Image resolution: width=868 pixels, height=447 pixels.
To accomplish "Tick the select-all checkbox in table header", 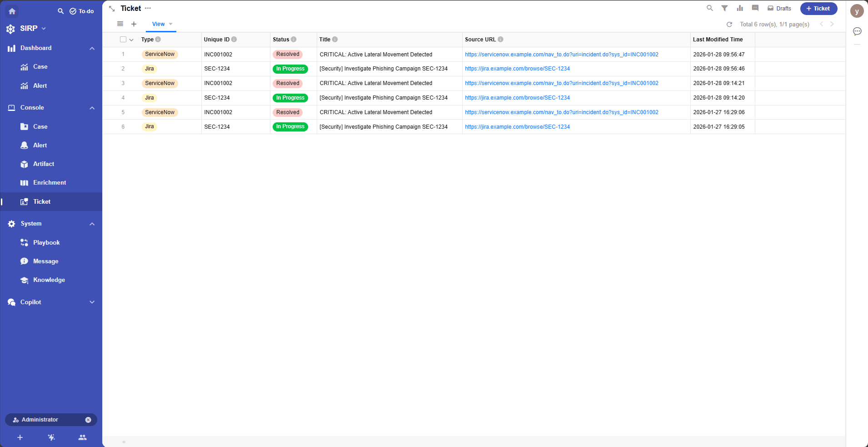I will coord(123,40).
